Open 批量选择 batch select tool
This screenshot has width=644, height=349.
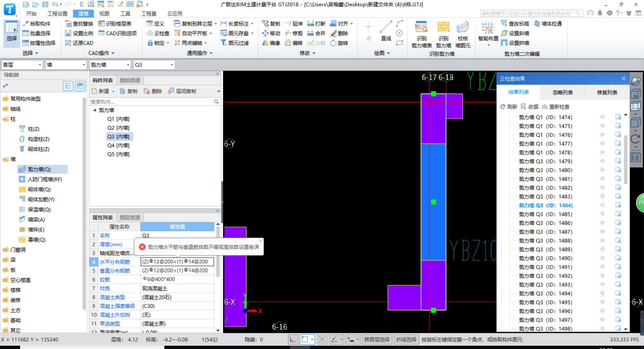coord(37,33)
